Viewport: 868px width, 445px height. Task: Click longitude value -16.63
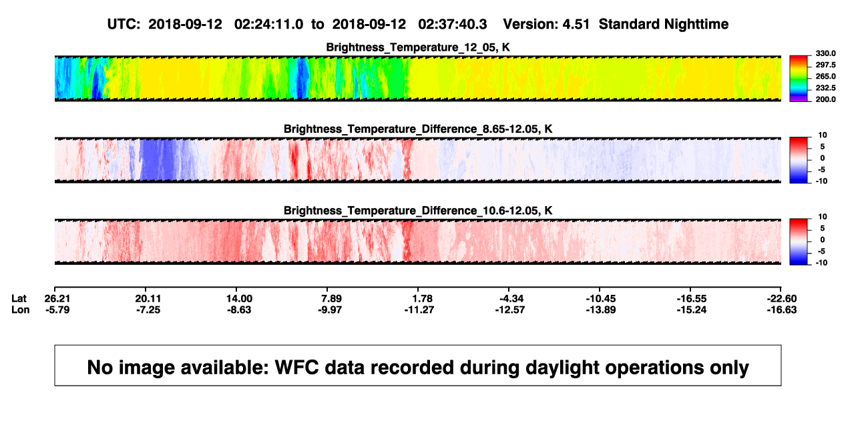pos(783,310)
